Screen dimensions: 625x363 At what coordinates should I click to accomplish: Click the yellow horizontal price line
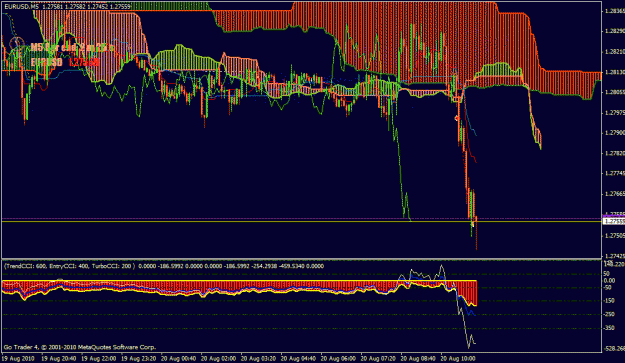click(301, 221)
